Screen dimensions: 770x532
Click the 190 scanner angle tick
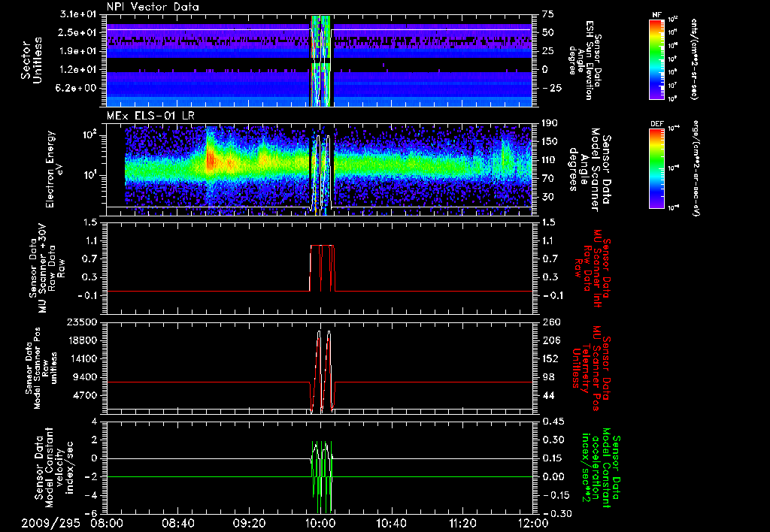click(x=550, y=122)
